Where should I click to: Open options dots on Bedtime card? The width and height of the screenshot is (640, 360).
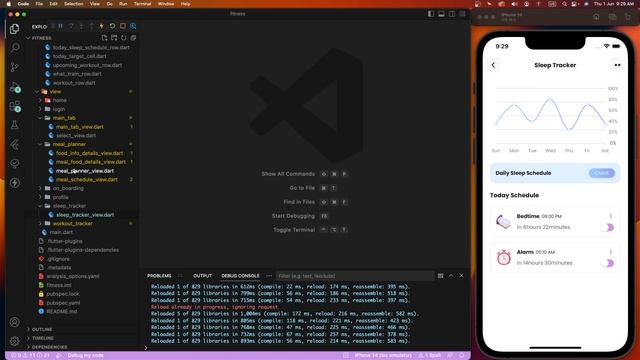[x=611, y=216]
